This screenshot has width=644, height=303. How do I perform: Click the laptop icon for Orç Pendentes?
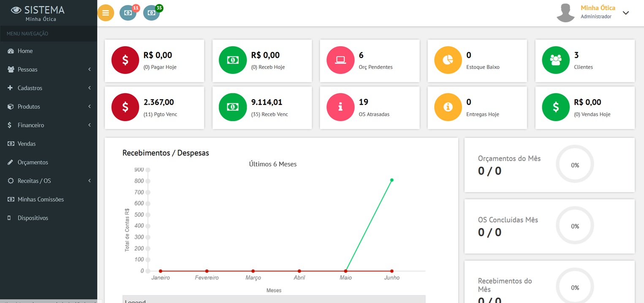click(x=340, y=60)
